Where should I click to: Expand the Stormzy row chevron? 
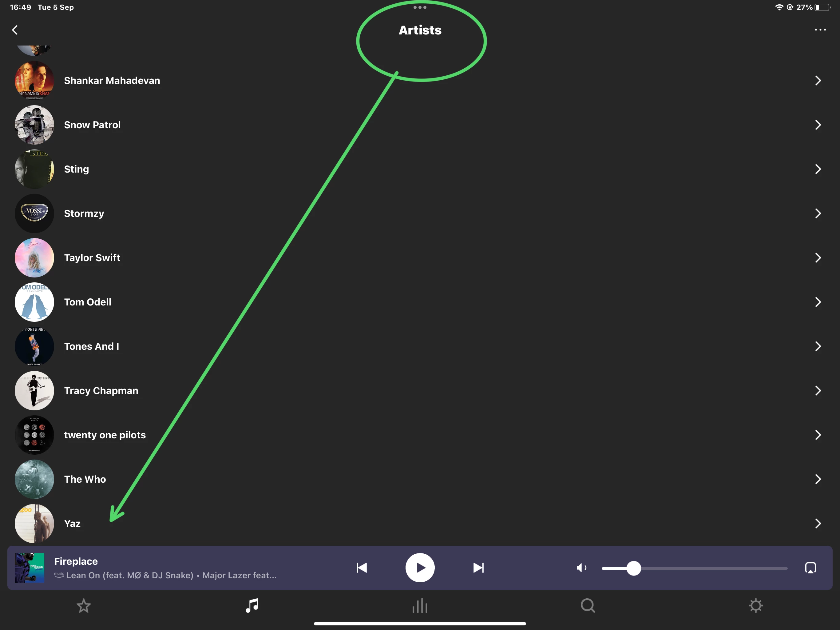coord(818,213)
